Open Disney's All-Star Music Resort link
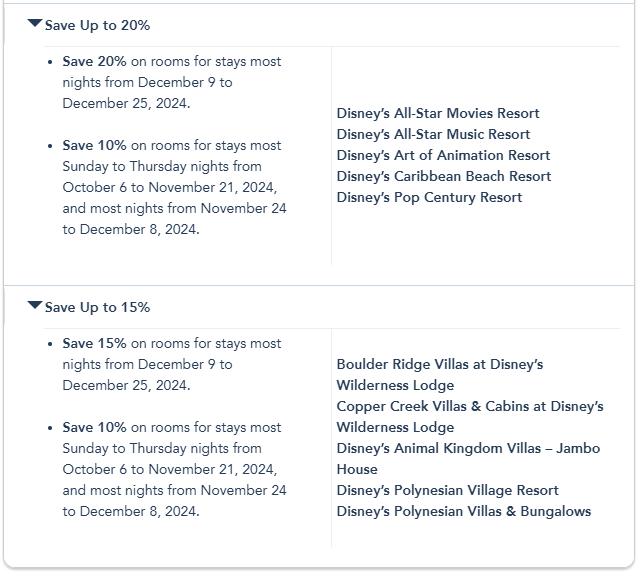 click(433, 134)
